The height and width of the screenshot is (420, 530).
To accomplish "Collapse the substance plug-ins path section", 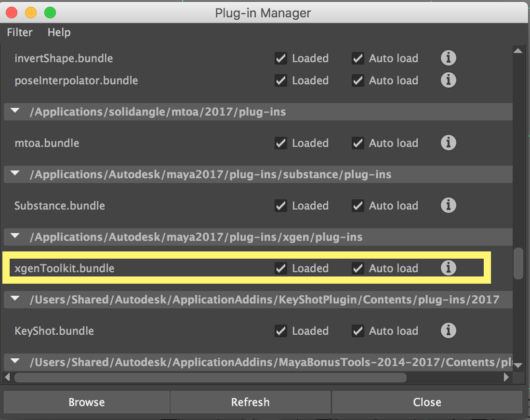I will [x=14, y=174].
